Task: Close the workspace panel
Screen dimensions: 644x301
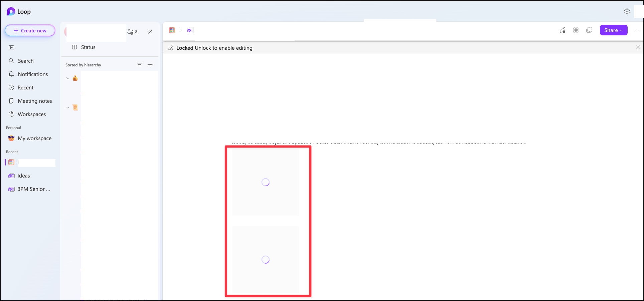Action: (x=150, y=32)
